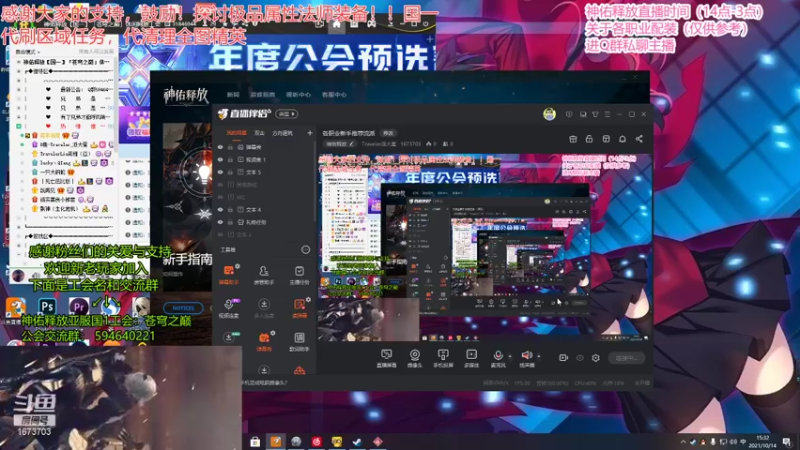This screenshot has width=800, height=450.
Task: Mute the 扬声器 speaker icon
Action: [527, 355]
